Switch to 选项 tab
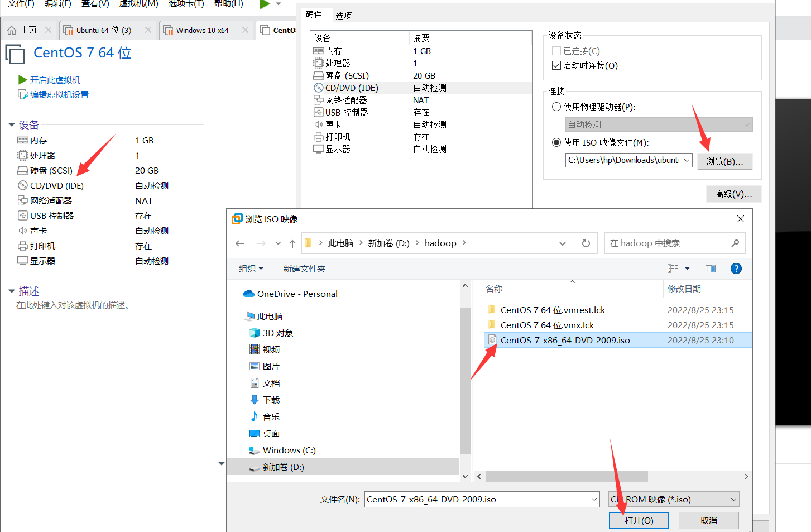Image resolution: width=811 pixels, height=532 pixels. [344, 16]
